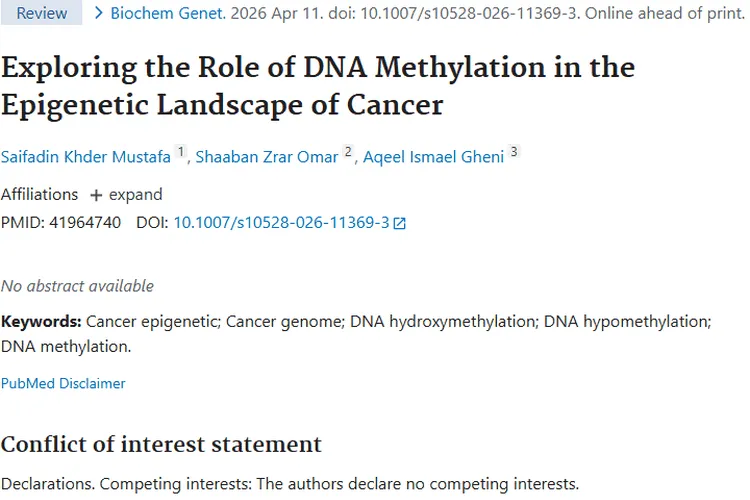Click the Conflict of interest statement heading

[x=161, y=444]
